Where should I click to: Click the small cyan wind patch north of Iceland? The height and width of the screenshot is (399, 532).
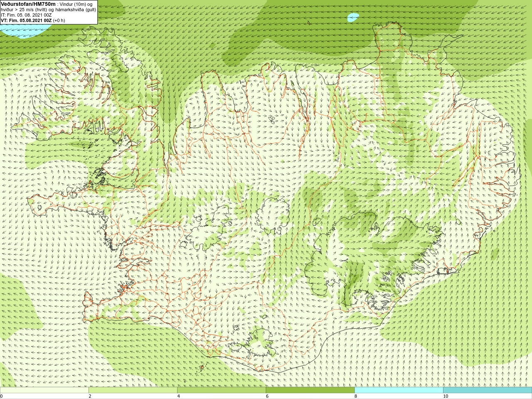click(353, 17)
